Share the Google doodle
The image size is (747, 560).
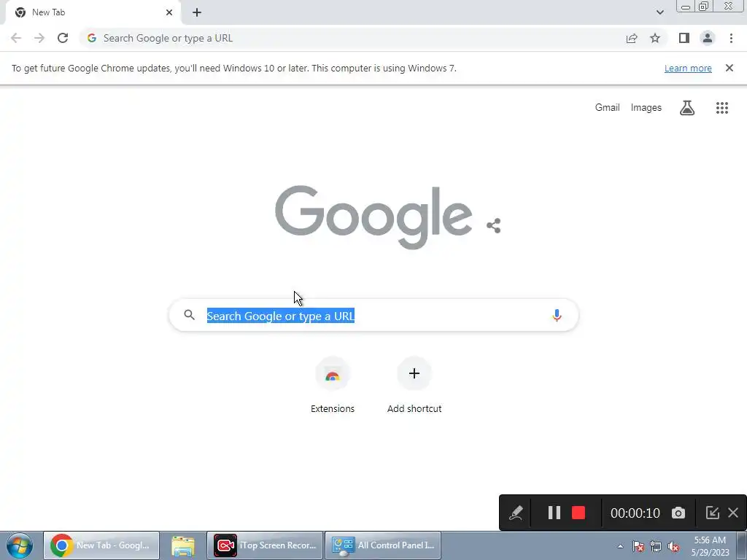494,226
